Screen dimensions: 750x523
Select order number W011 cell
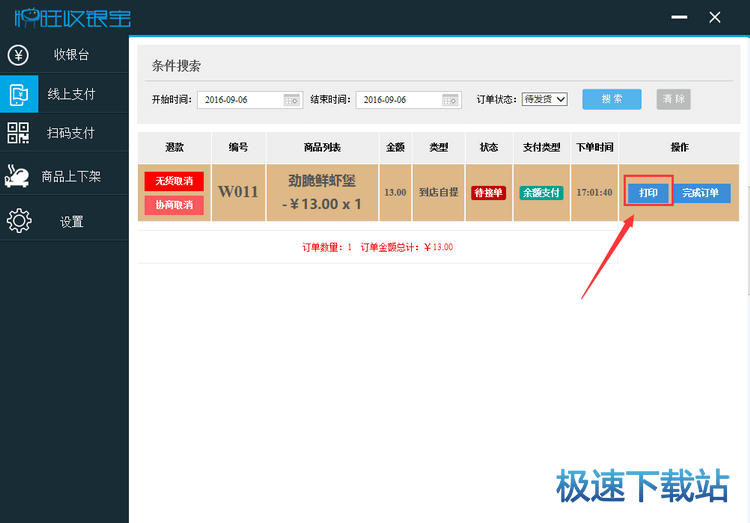click(238, 192)
